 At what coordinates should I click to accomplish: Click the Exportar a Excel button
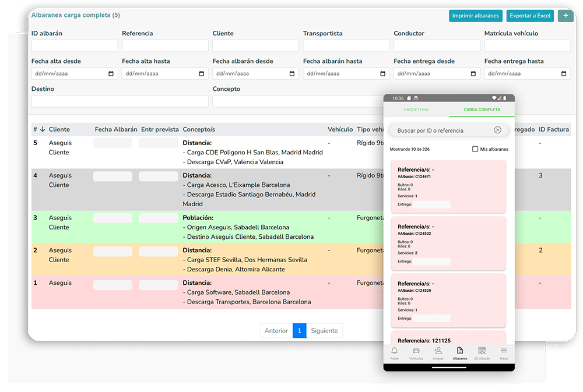530,16
